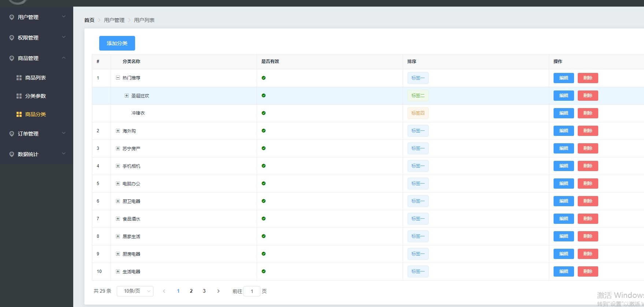Click the 添加分类 button

pos(117,43)
